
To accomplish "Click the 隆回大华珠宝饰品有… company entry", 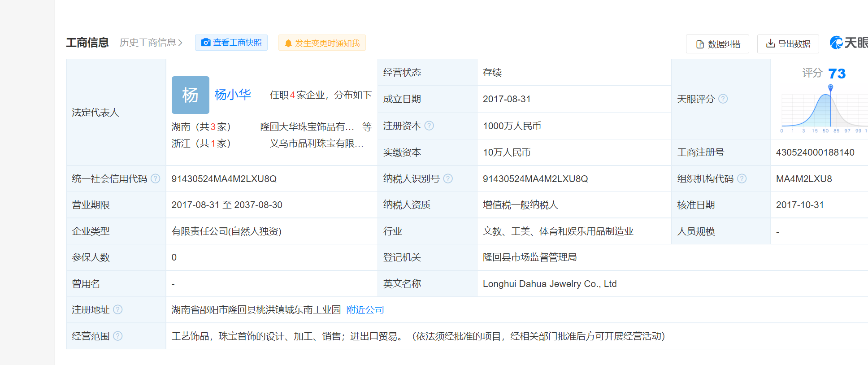I will pos(307,127).
